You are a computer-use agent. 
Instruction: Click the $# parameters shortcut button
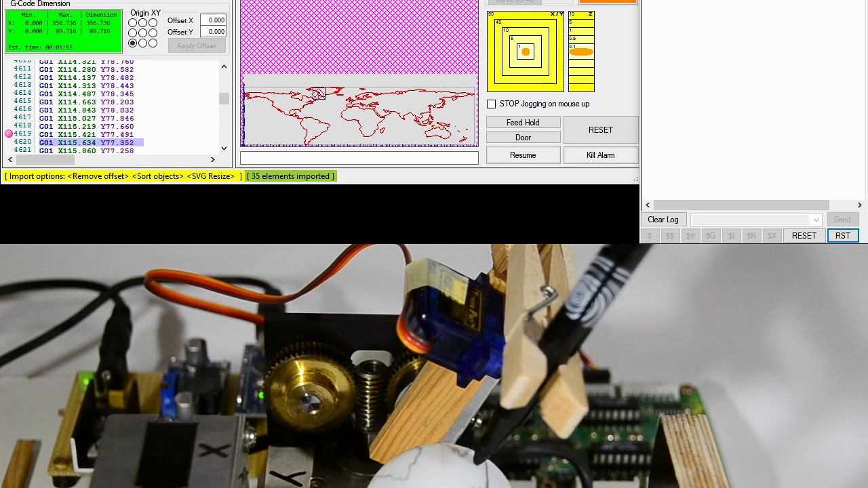pos(690,236)
